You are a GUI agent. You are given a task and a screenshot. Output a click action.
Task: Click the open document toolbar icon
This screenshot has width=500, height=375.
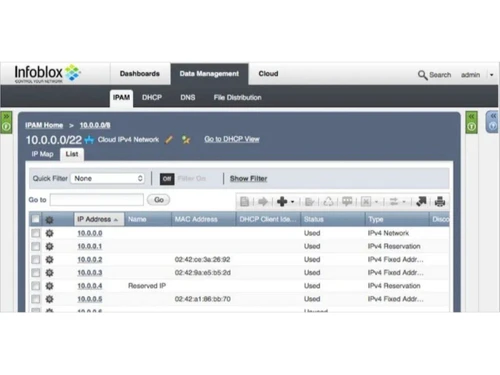pos(244,202)
